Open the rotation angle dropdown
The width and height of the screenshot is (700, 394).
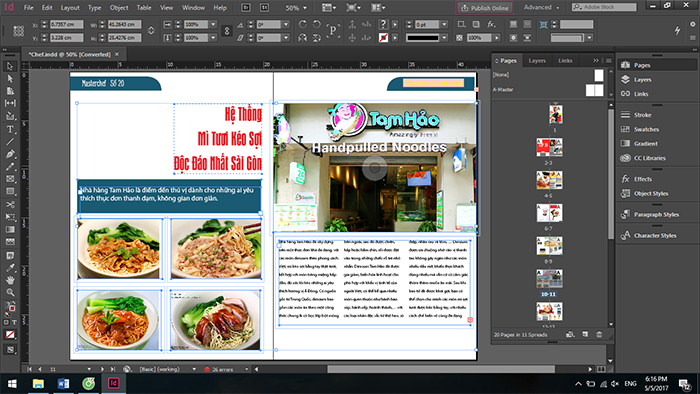coord(286,25)
